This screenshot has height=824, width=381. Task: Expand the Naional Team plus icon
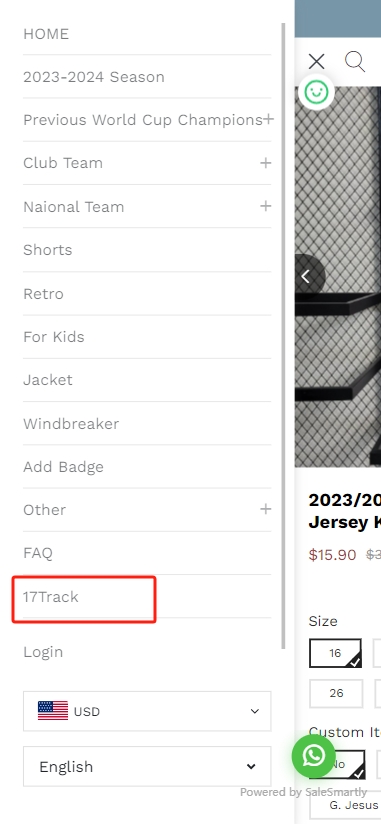point(265,206)
